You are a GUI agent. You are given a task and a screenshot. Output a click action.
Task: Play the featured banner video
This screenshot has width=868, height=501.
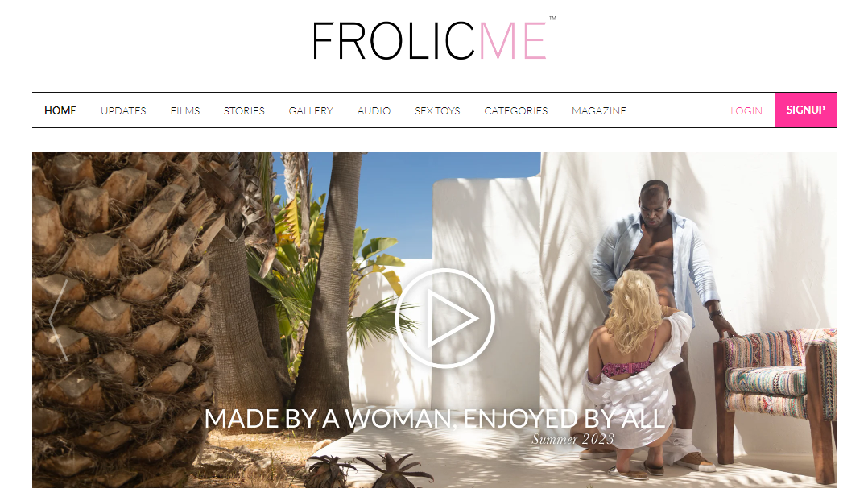pyautogui.click(x=445, y=318)
